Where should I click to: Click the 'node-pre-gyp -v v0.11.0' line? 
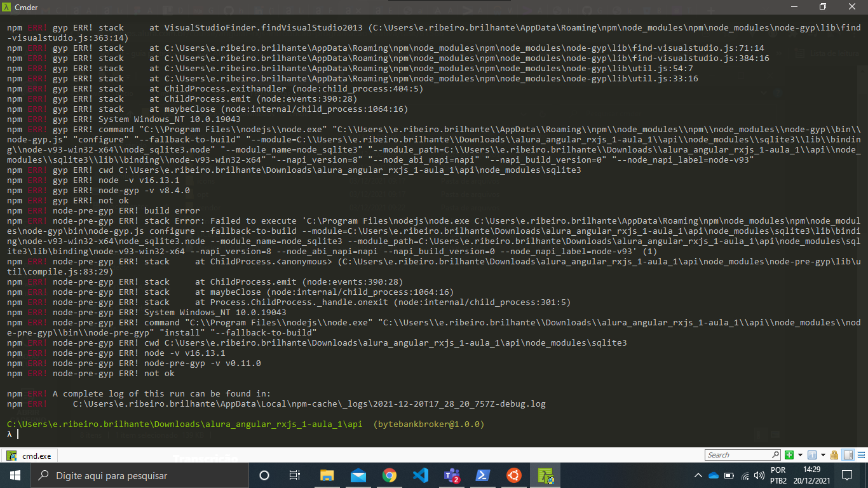click(134, 363)
